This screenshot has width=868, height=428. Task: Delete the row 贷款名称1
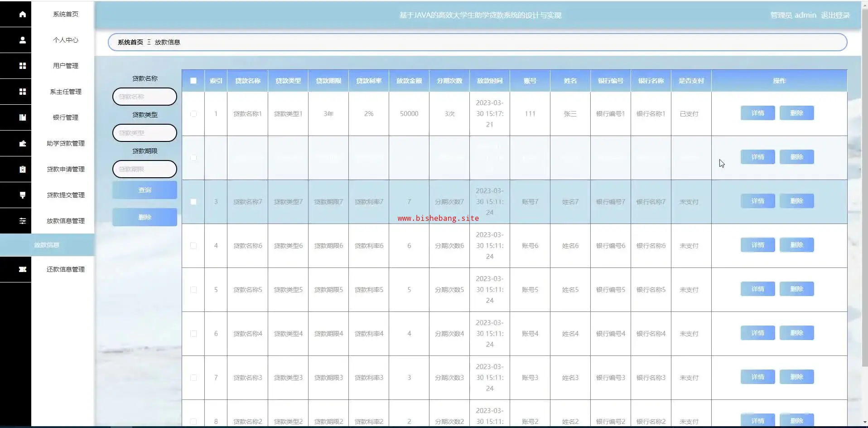[796, 113]
